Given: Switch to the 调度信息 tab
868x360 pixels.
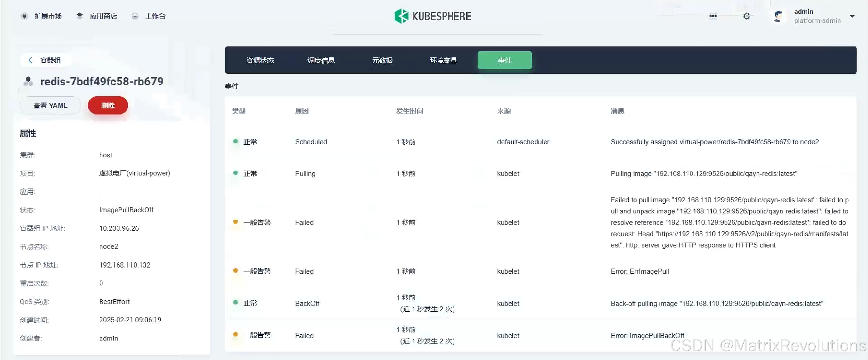Looking at the screenshot, I should (x=321, y=60).
